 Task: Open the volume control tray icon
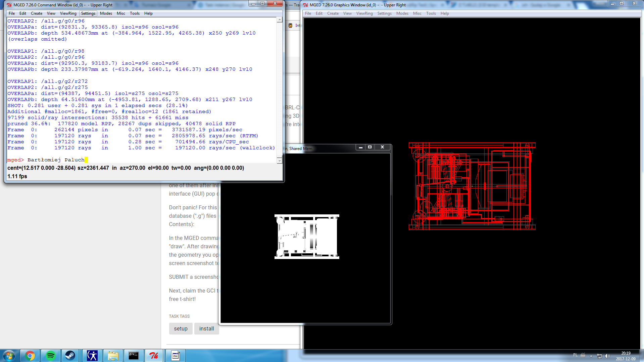click(x=607, y=356)
